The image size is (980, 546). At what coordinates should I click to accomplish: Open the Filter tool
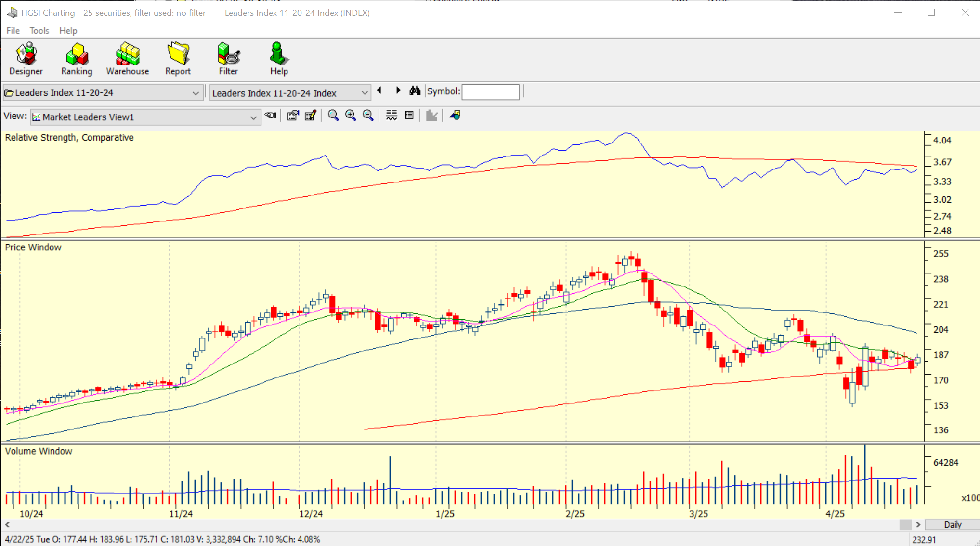(228, 59)
